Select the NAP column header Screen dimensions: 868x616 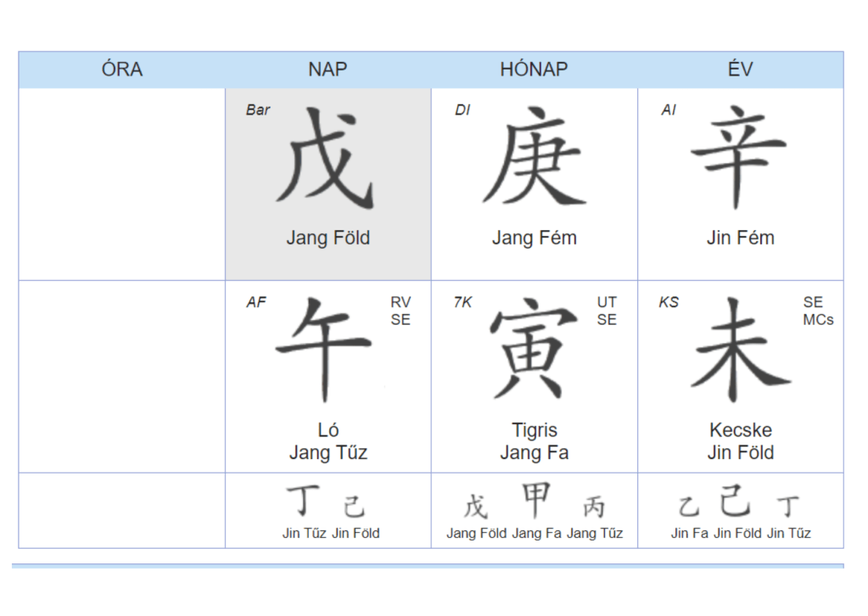[x=328, y=70]
